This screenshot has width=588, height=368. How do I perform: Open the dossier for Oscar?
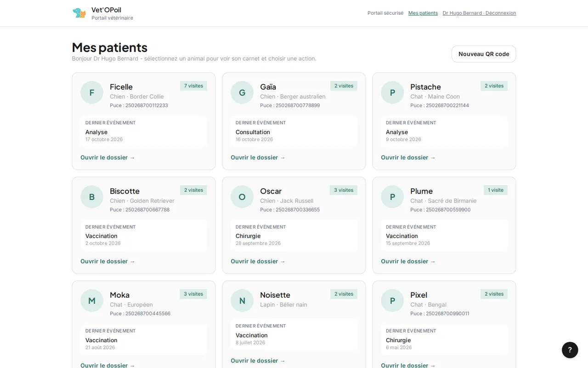tap(258, 261)
